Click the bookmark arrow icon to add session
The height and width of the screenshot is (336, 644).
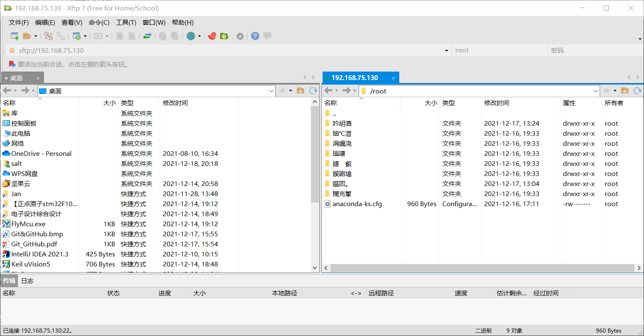pyautogui.click(x=12, y=64)
